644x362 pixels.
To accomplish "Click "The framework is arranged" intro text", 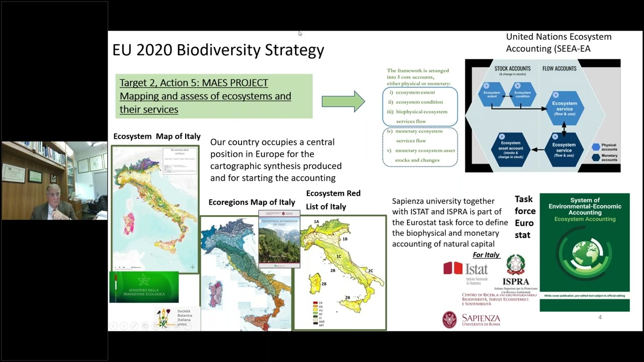I will (x=418, y=77).
